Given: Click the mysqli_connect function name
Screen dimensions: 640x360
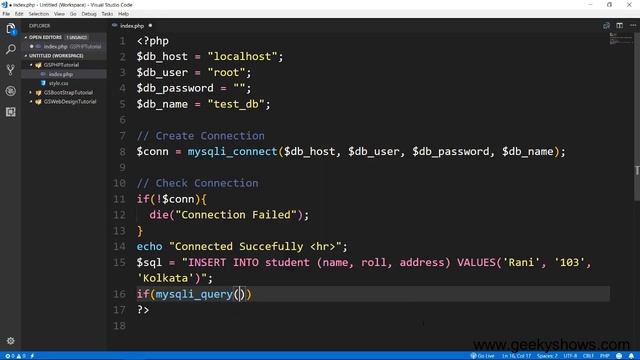Looking at the screenshot, I should point(232,152).
